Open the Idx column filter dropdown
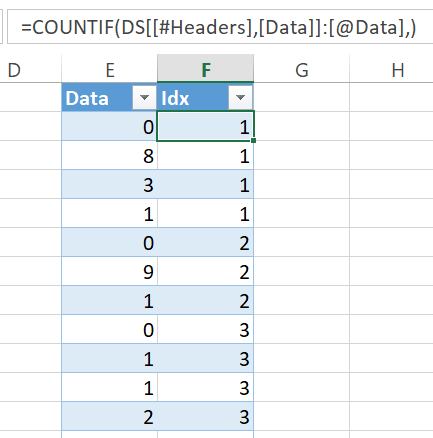Image resolution: width=433 pixels, height=438 pixels. (240, 98)
